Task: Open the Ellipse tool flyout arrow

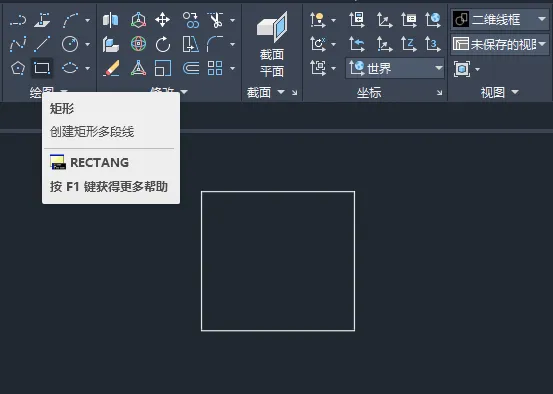Action: click(x=87, y=68)
